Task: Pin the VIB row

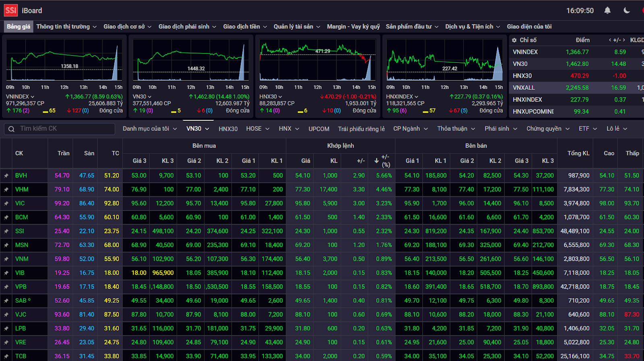Action: [x=6, y=273]
